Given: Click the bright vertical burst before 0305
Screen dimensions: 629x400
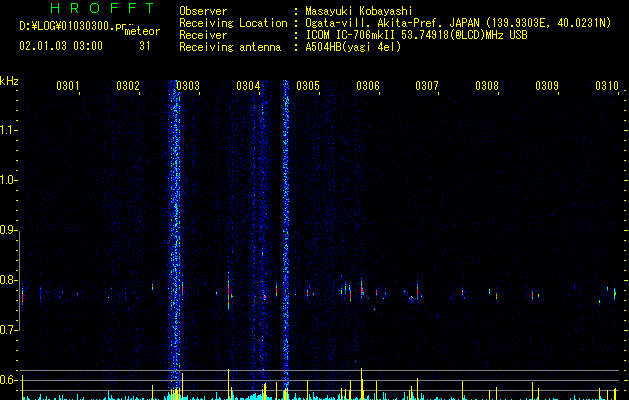Looking at the screenshot, I should tap(286, 237).
